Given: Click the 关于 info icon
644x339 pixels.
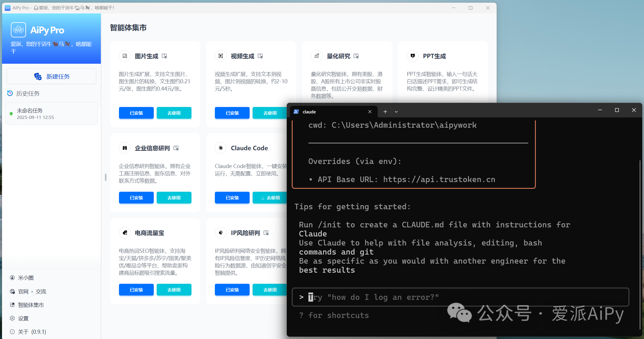Looking at the screenshot, I should tap(12, 332).
